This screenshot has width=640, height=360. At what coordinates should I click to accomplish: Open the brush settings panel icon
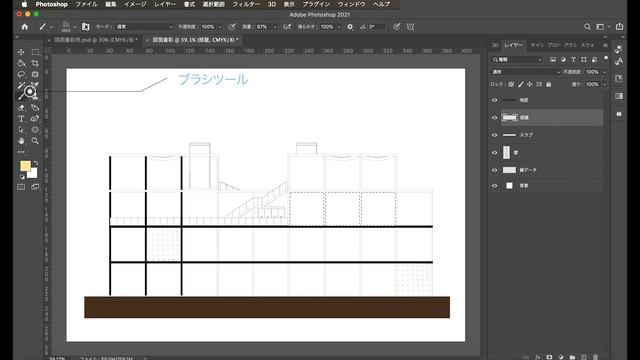(85, 27)
